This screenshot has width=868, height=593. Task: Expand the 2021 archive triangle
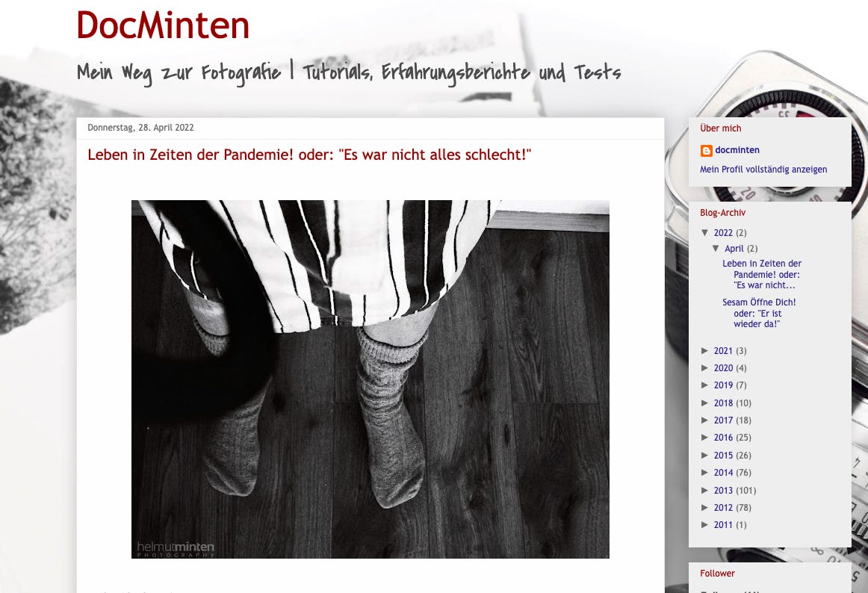[705, 350]
